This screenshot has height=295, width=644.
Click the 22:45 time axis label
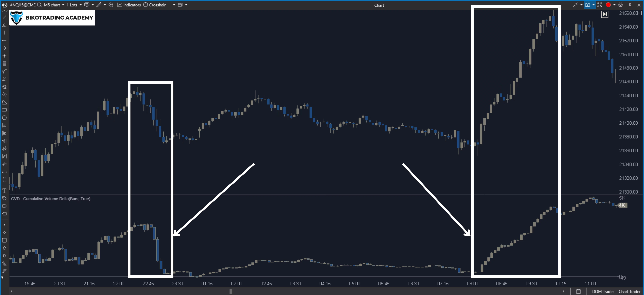(x=148, y=284)
